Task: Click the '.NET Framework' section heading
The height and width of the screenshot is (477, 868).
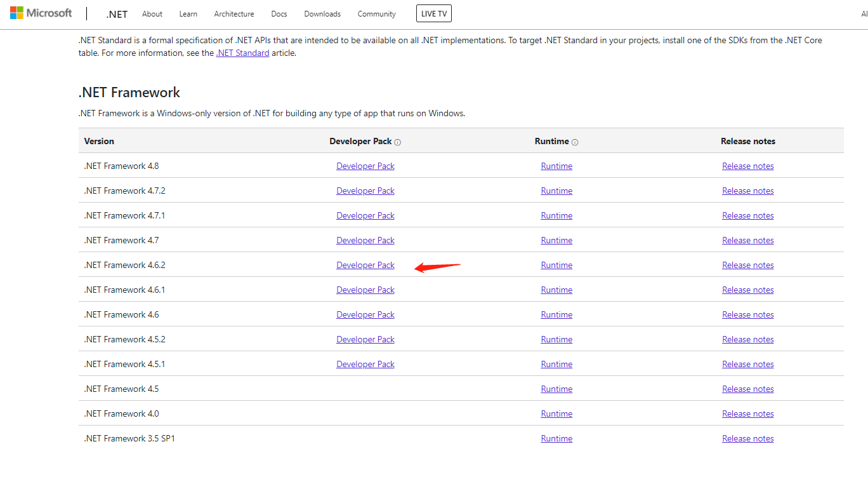Action: point(129,93)
